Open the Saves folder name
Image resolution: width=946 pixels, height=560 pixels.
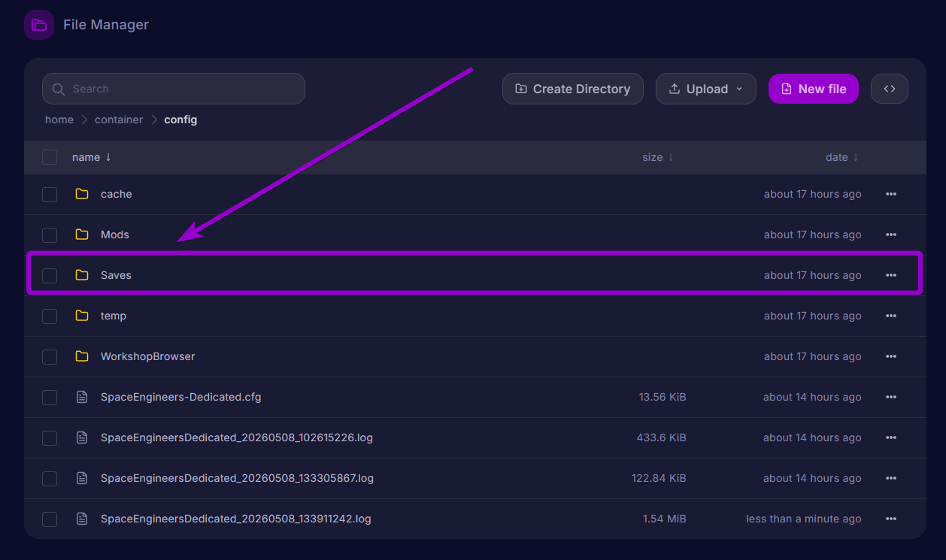click(116, 275)
